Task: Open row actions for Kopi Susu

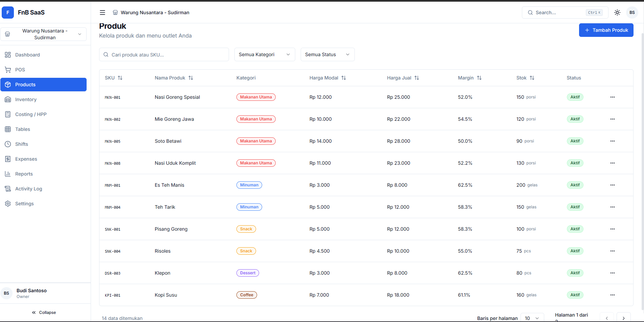Action: point(613,295)
